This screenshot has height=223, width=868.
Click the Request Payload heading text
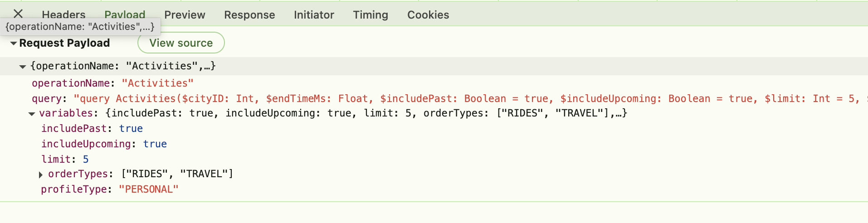(x=64, y=43)
